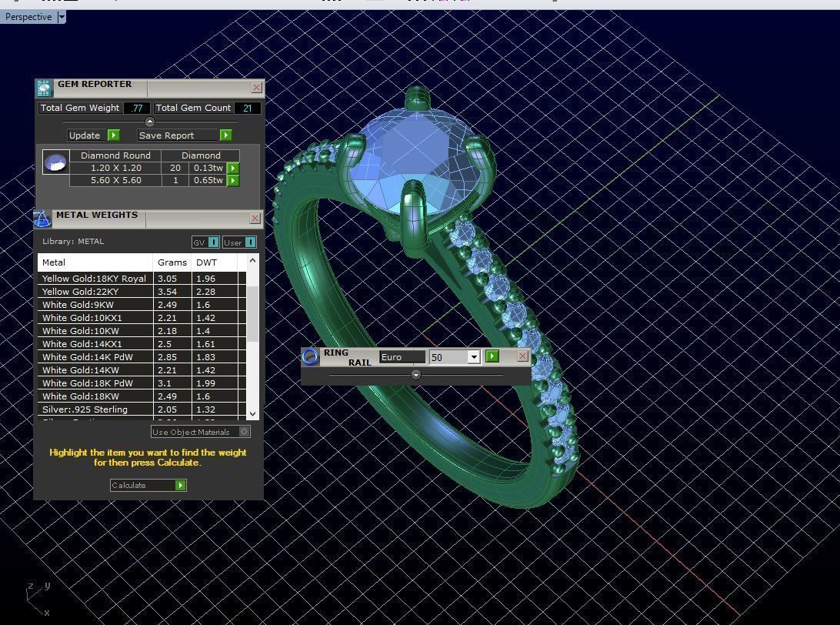
Task: Click the gem quantity 20 cell
Action: click(x=175, y=168)
